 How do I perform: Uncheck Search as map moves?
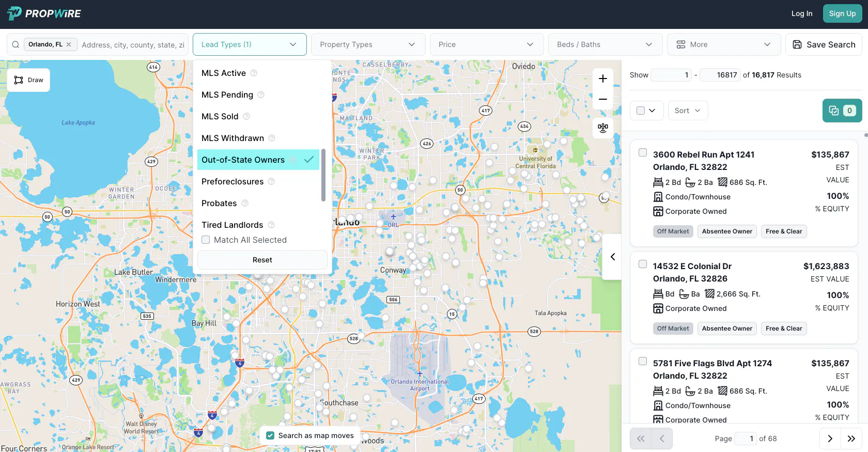pyautogui.click(x=270, y=435)
